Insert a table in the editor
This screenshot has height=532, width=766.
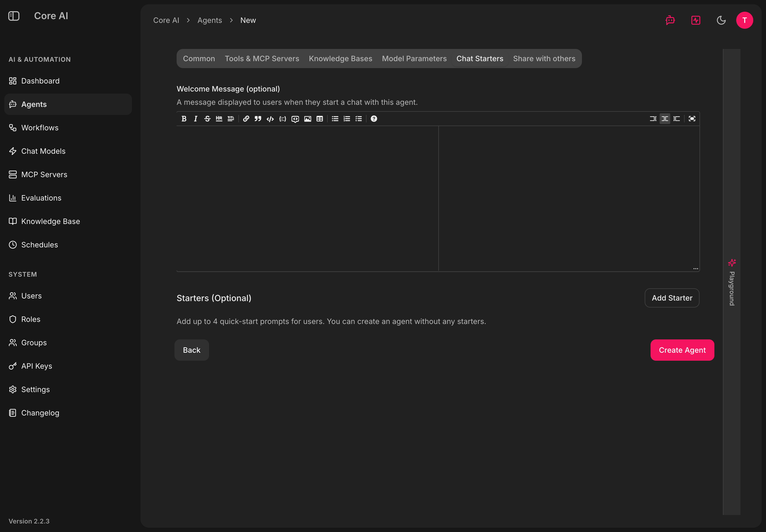[x=319, y=119]
